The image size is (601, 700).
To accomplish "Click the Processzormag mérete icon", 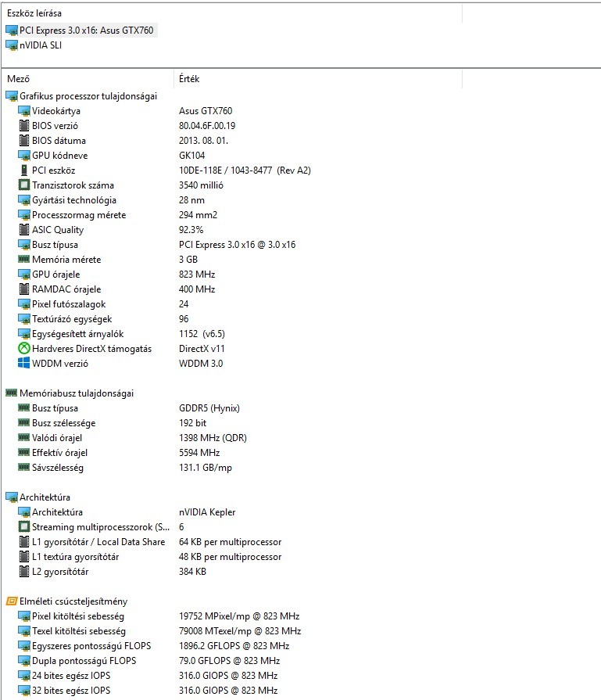I will tap(24, 215).
